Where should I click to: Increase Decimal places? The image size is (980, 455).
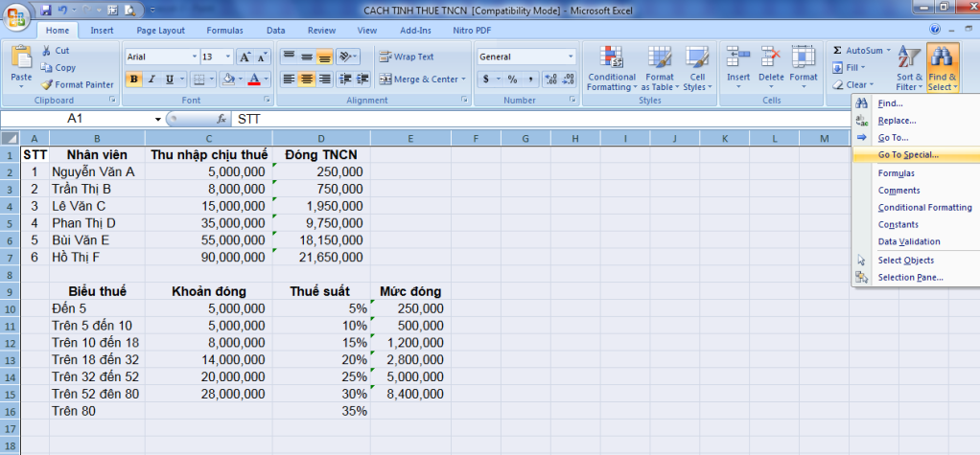pyautogui.click(x=550, y=80)
